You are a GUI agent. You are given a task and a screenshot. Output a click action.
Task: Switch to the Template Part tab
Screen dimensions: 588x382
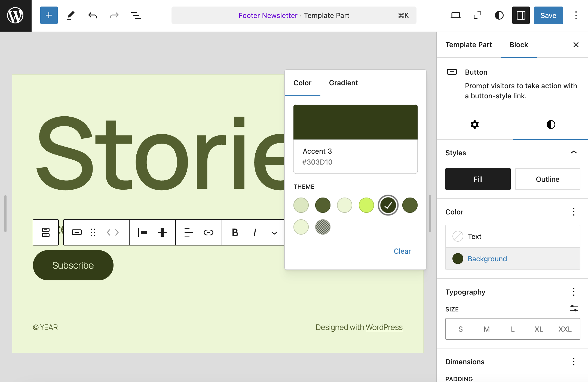click(469, 44)
